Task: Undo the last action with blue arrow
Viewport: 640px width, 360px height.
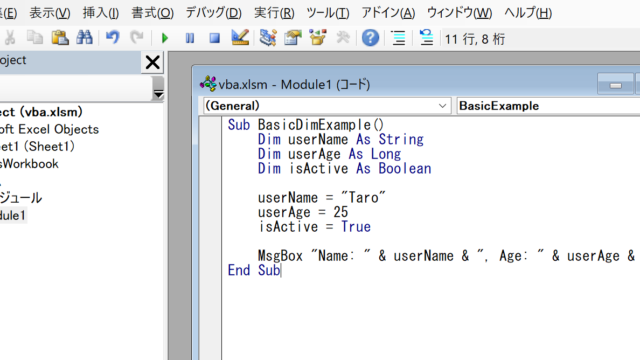Action: [113, 38]
